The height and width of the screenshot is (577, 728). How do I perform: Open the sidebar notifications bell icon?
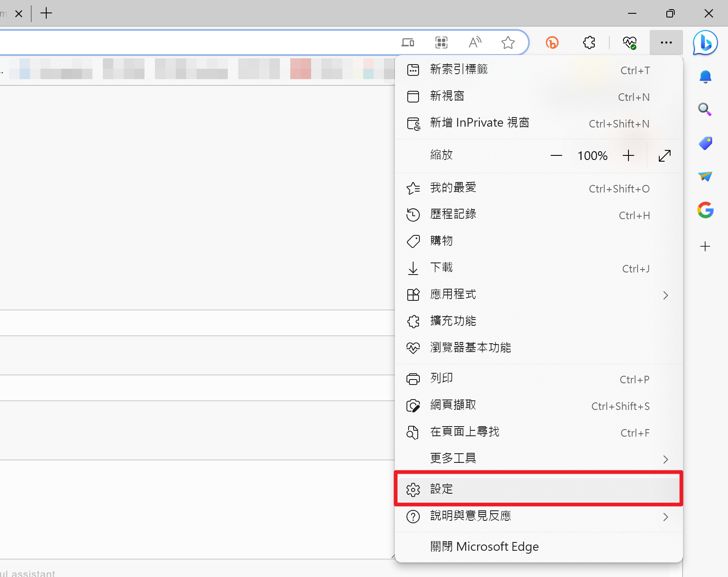pyautogui.click(x=705, y=77)
